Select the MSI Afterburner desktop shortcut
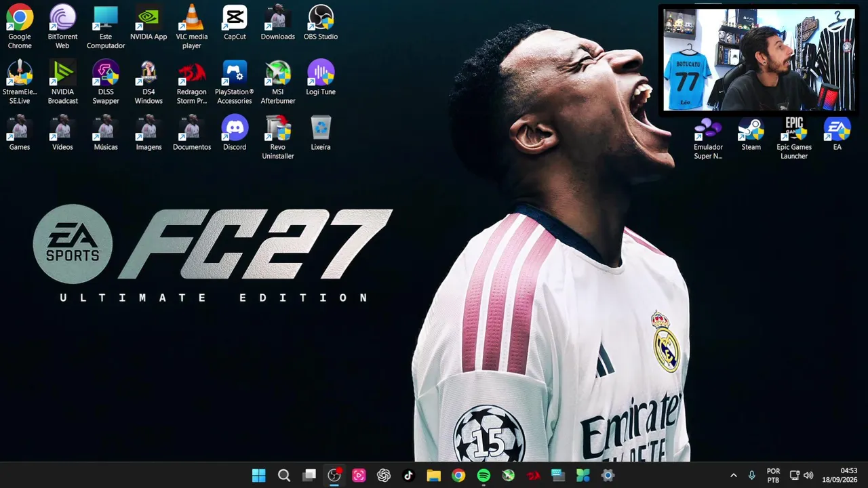868x488 pixels. (278, 82)
